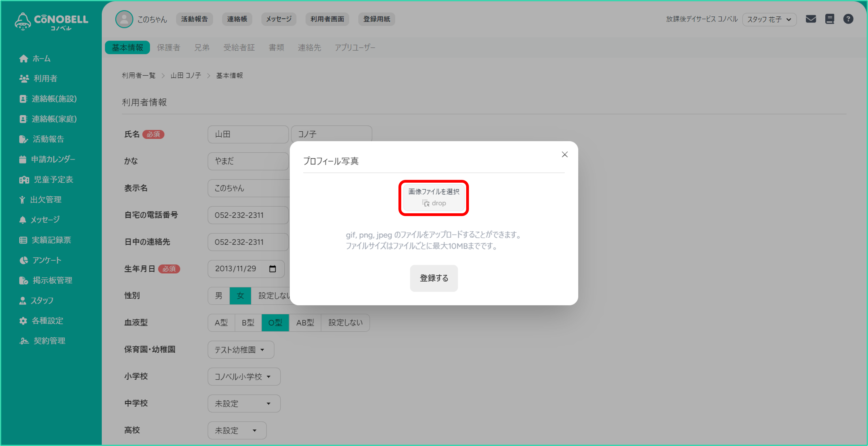The width and height of the screenshot is (868, 446).
Task: Choose AB型 blood type
Action: click(305, 323)
